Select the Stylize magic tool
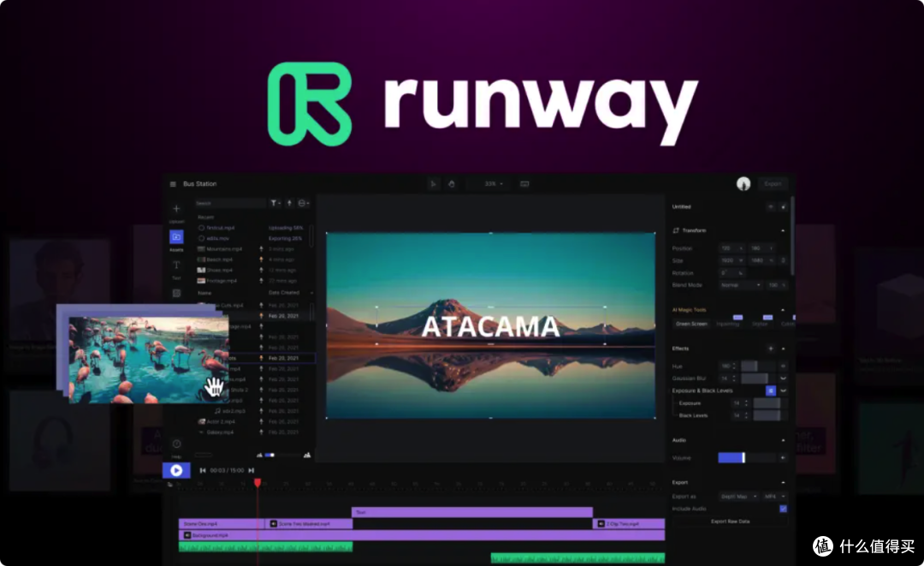Screen dimensions: 924x566 click(761, 324)
